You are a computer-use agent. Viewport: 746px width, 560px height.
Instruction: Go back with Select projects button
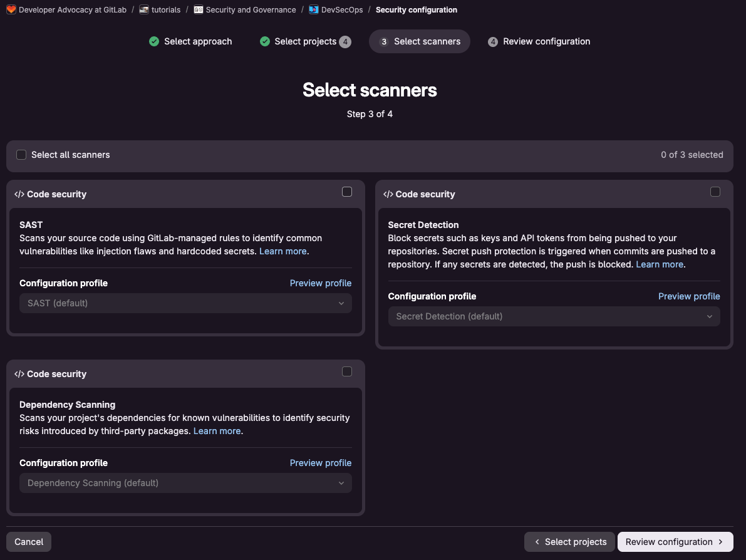569,542
